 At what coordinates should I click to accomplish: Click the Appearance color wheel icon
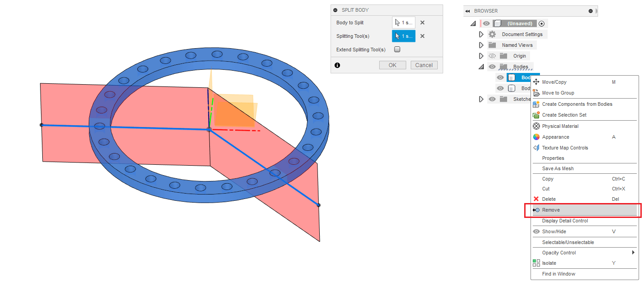point(536,137)
